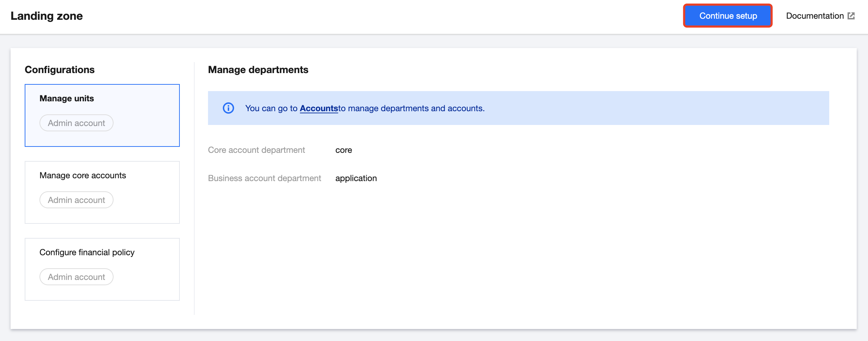Image resolution: width=868 pixels, height=341 pixels.
Task: Open the Documentation link
Action: (x=814, y=16)
